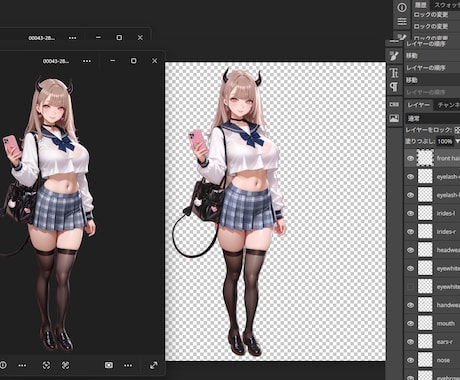Switch to the レイヤー (Layers) tab
Viewport: 460px width, 380px height.
(419, 105)
